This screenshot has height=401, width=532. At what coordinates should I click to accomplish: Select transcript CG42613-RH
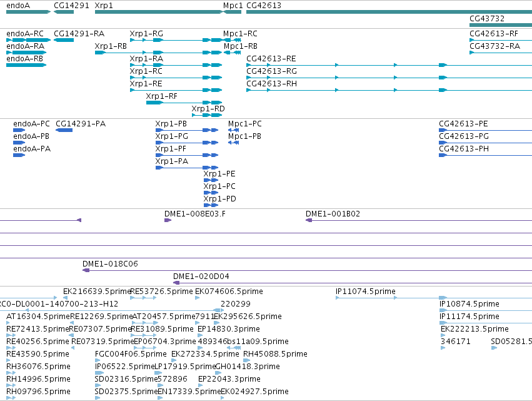pyautogui.click(x=389, y=90)
